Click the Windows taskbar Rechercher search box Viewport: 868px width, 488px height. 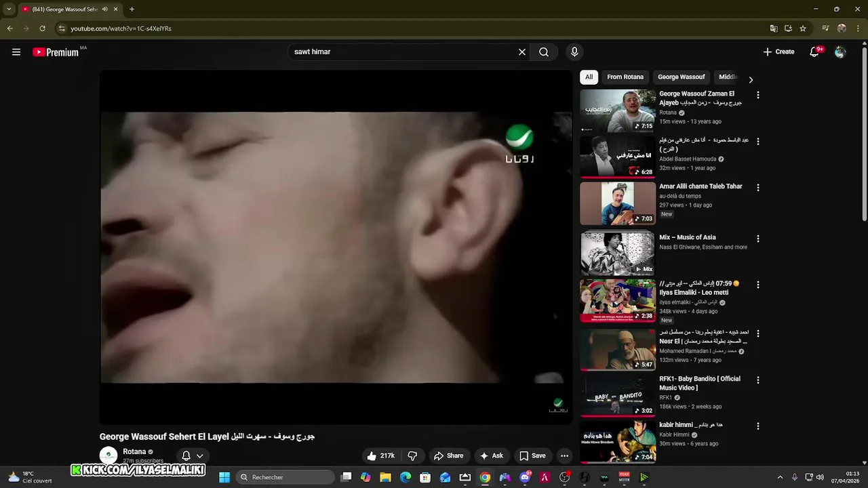click(x=285, y=477)
